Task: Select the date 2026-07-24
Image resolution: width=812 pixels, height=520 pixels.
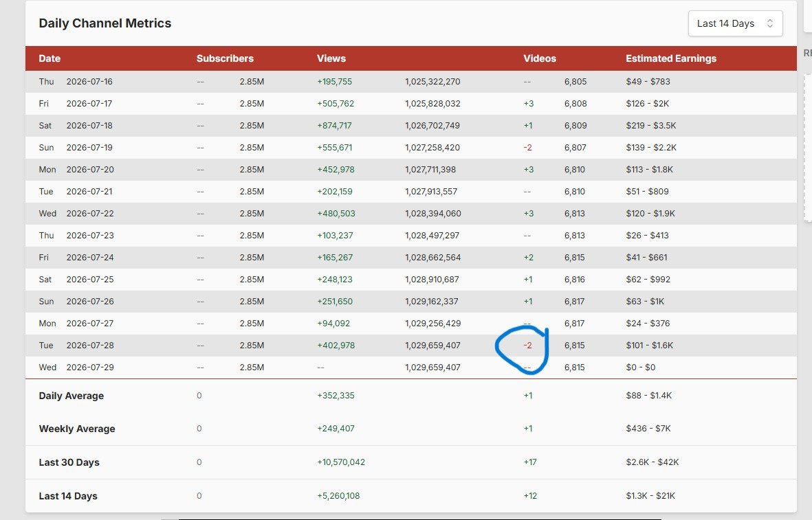Action: click(90, 257)
